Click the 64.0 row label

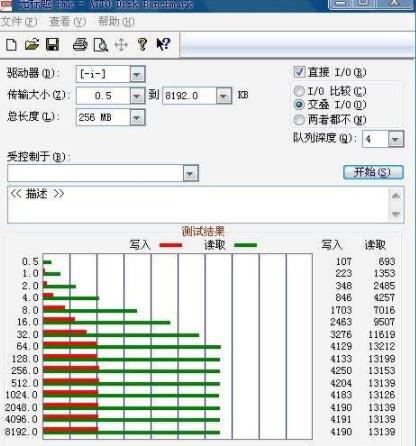[28, 346]
